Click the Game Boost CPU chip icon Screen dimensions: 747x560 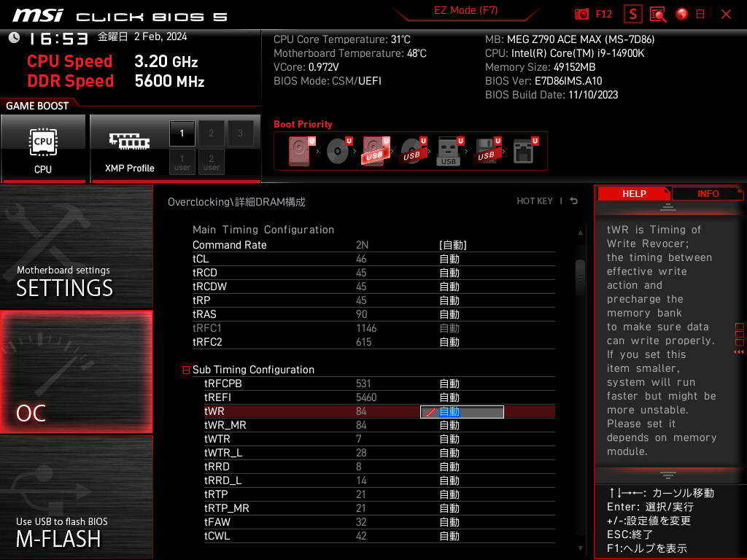click(x=43, y=142)
